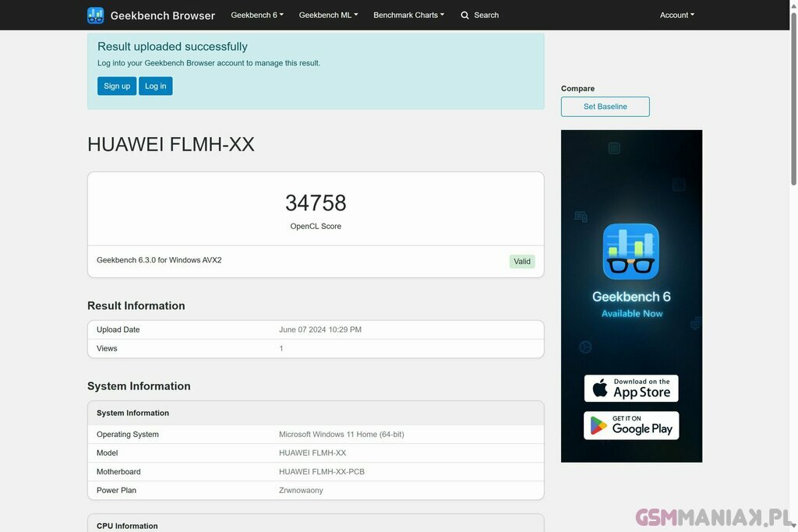798x532 pixels.
Task: Click the Upload Date row label
Action: coord(118,329)
